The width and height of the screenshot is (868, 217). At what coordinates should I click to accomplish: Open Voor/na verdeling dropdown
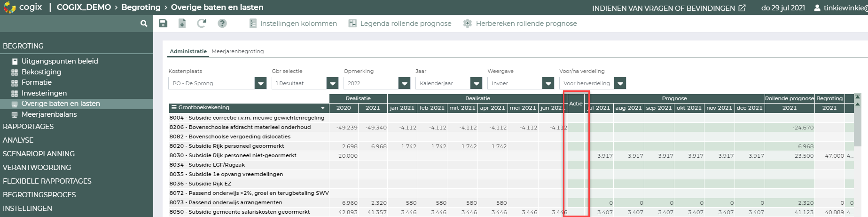620,83
